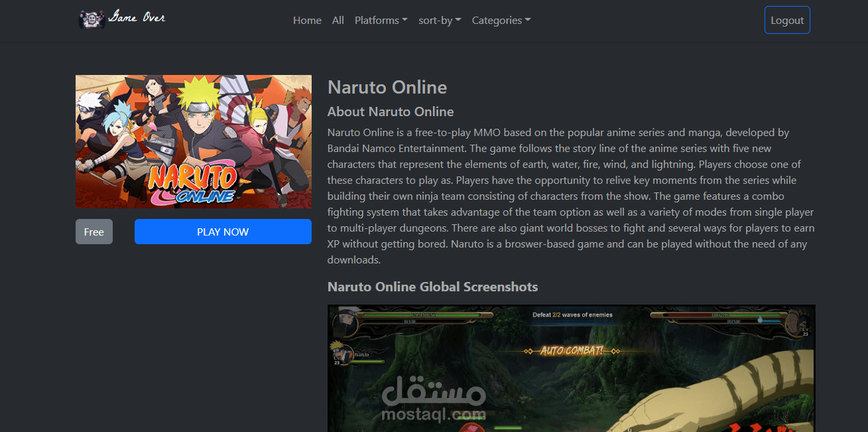Screen dimensions: 868x432
Task: Click the PLAY NOW button
Action: pos(223,232)
